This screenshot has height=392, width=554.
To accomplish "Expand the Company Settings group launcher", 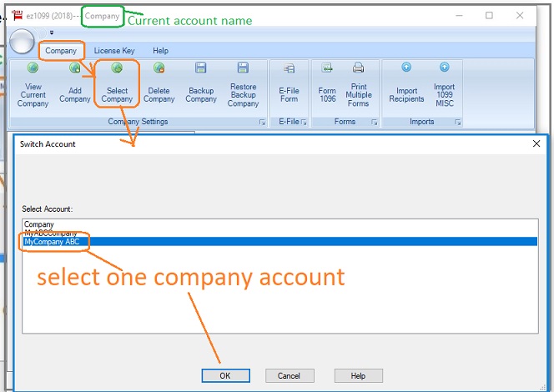I will (x=262, y=122).
